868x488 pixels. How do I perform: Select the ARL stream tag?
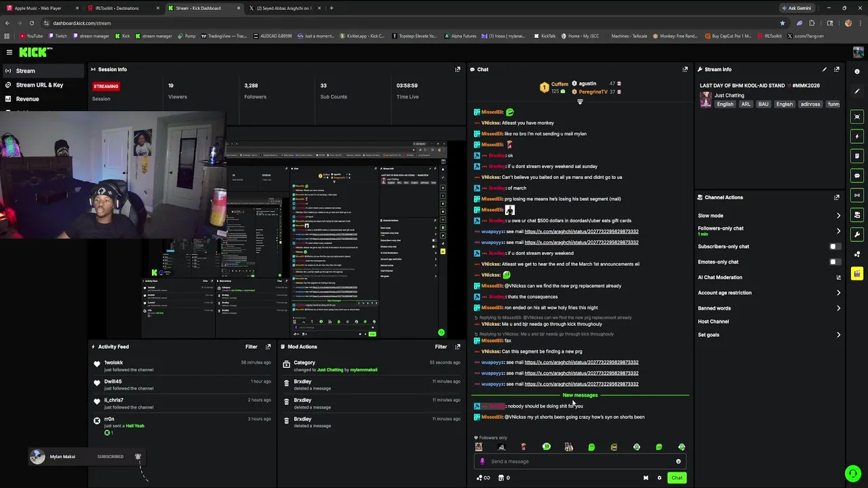[746, 104]
